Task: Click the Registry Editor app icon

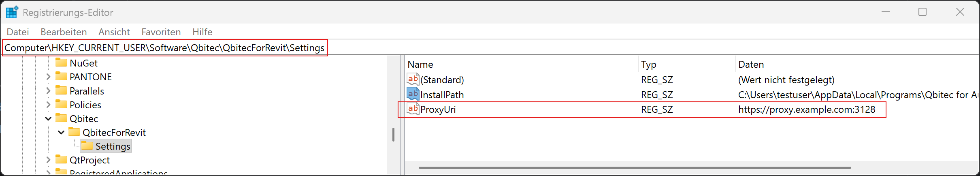Action: tap(12, 12)
